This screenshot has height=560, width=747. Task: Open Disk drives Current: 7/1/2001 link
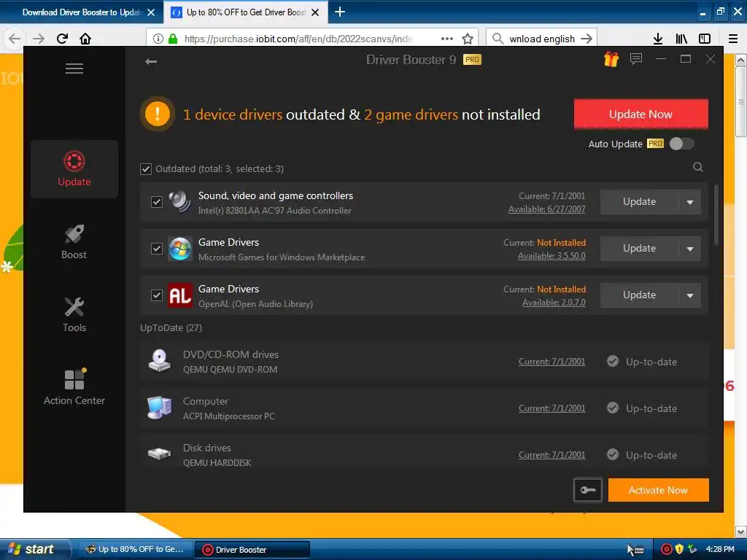pos(551,455)
